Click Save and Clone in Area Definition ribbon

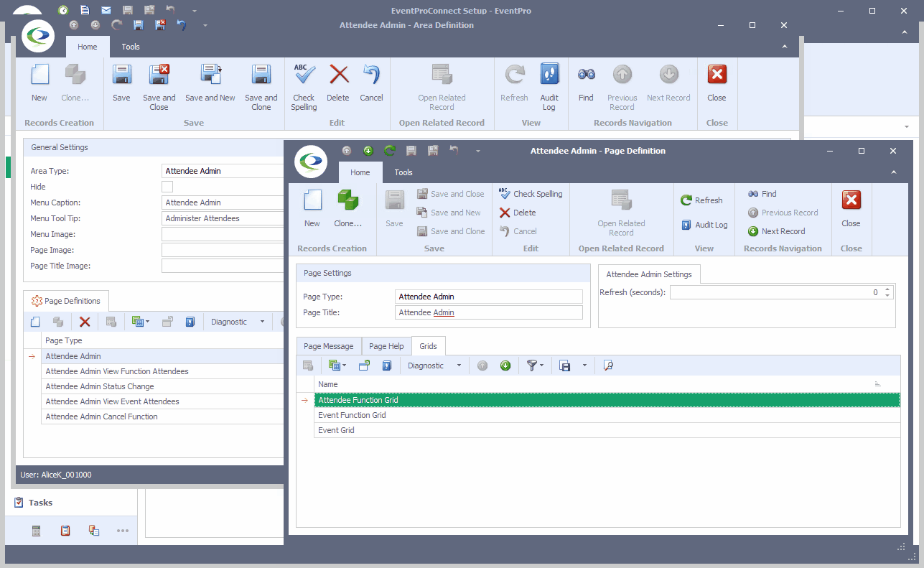point(261,88)
